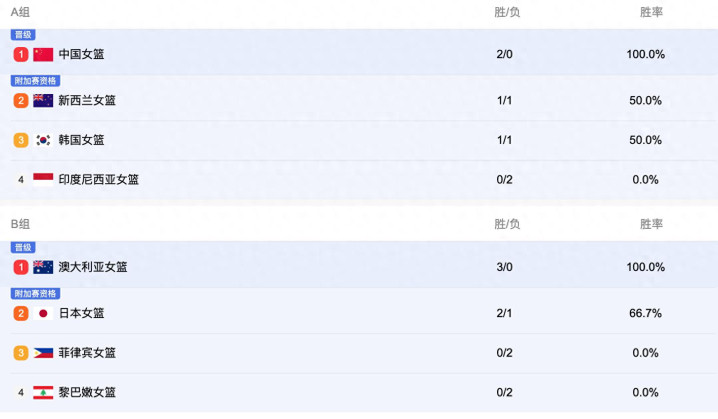This screenshot has height=419, width=718.
Task: Click the Australia flag icon
Action: [x=43, y=267]
